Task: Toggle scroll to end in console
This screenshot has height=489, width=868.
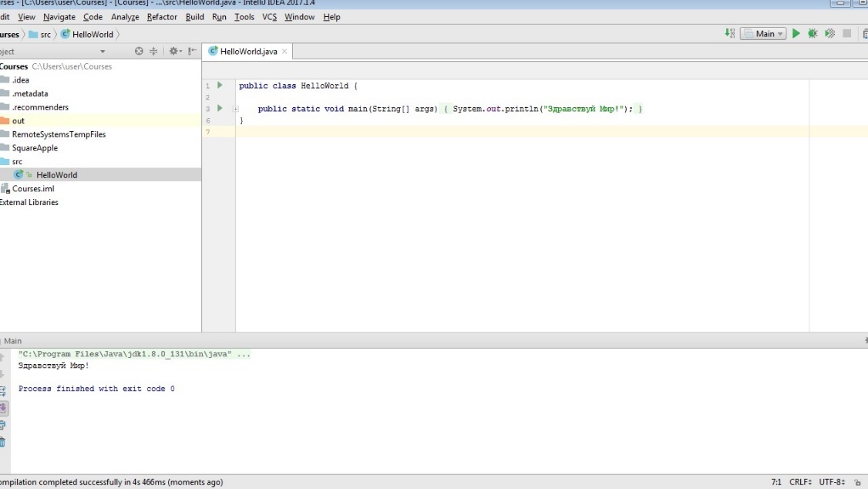Action: pyautogui.click(x=3, y=408)
